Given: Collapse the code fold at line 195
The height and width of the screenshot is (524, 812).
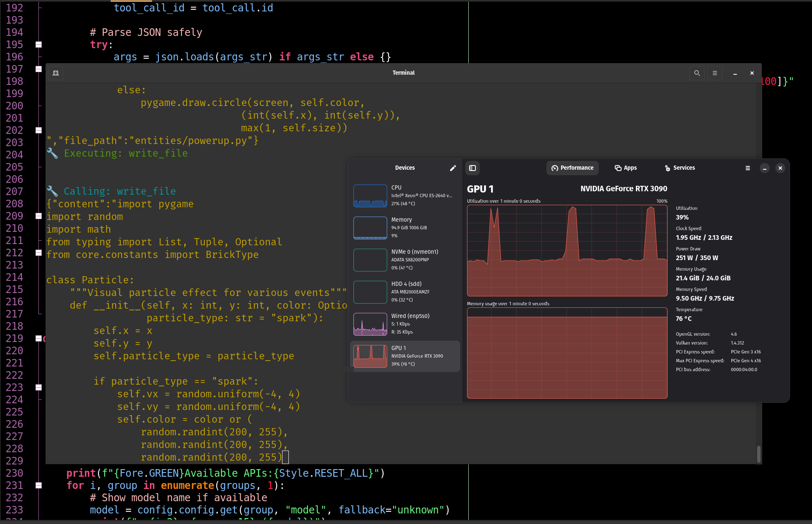Looking at the screenshot, I should [38, 44].
